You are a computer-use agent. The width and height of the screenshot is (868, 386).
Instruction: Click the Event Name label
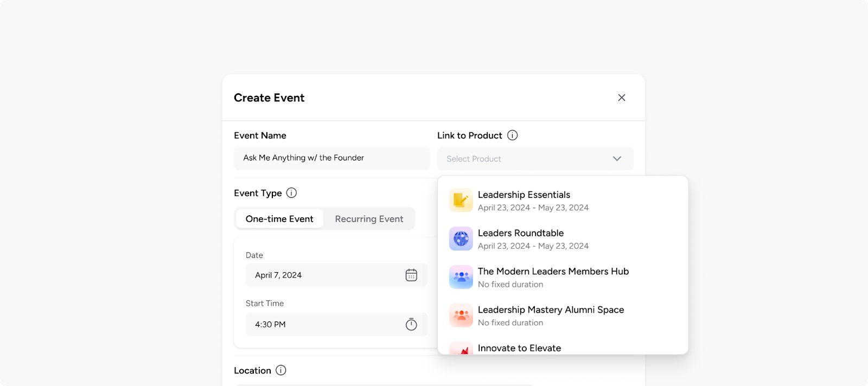point(260,136)
